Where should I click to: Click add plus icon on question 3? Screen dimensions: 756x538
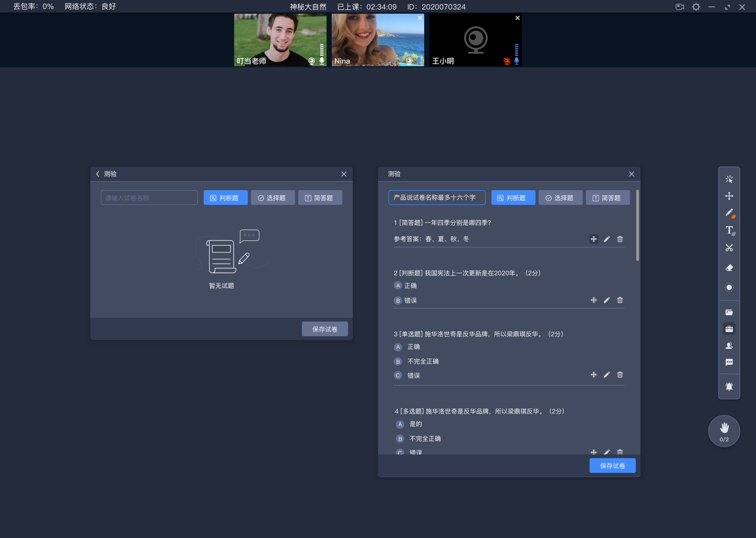[x=593, y=375]
